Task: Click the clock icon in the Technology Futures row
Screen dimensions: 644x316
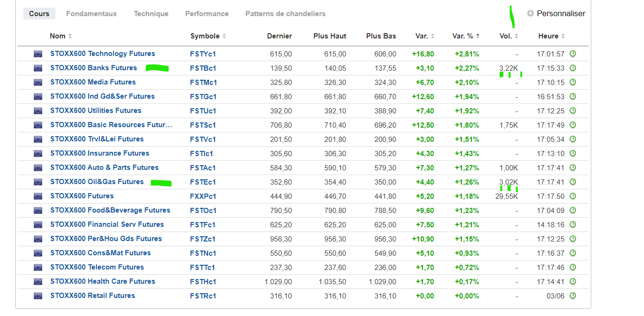Action: pyautogui.click(x=573, y=54)
